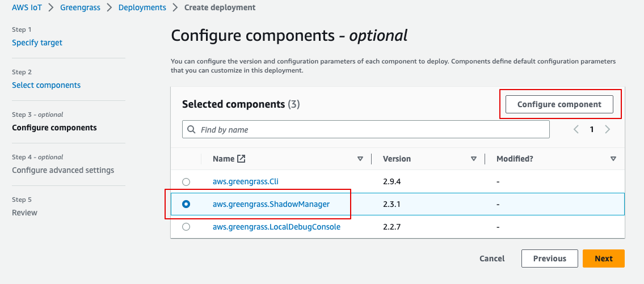644x284 pixels.
Task: Open the AWS IoT breadcrumb link
Action: (x=27, y=7)
